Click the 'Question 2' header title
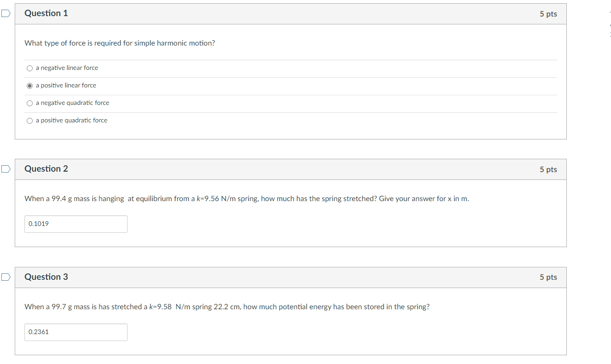 click(x=46, y=169)
